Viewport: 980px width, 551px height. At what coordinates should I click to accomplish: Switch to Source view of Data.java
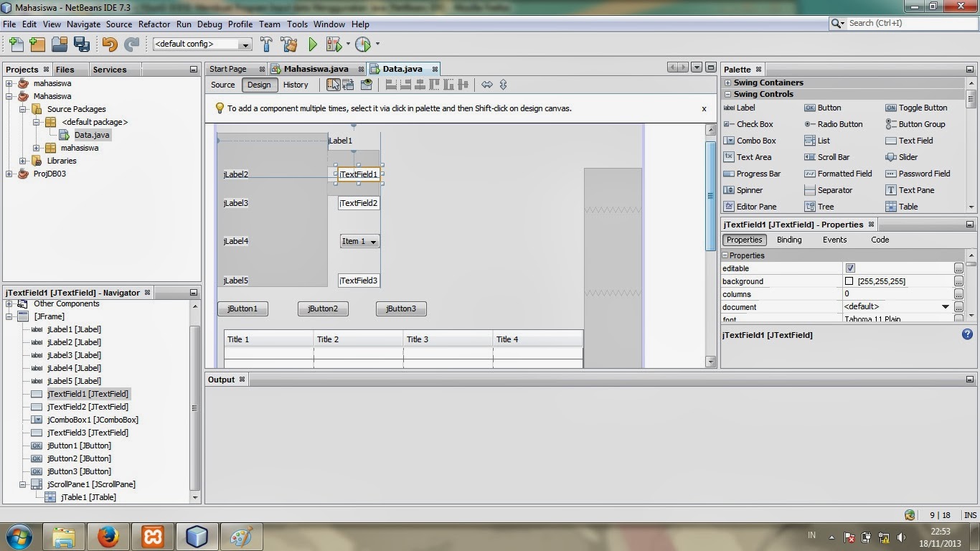coord(222,84)
